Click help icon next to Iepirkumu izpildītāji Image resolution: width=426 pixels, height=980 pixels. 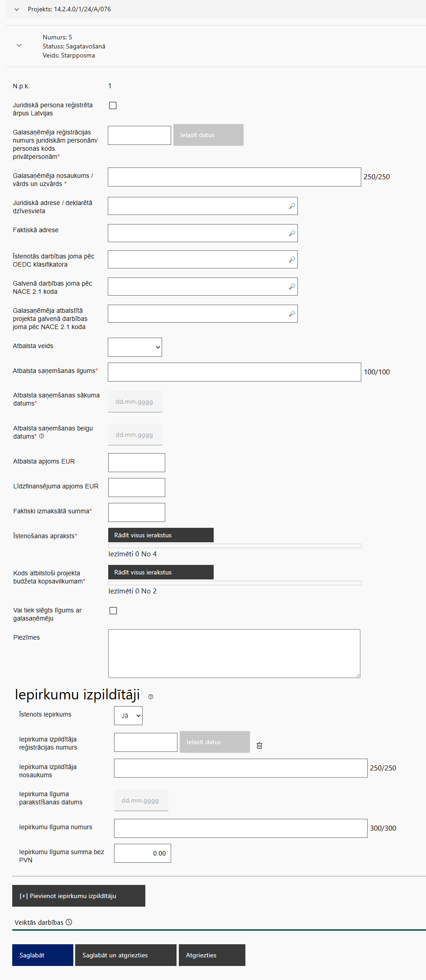pos(151,697)
